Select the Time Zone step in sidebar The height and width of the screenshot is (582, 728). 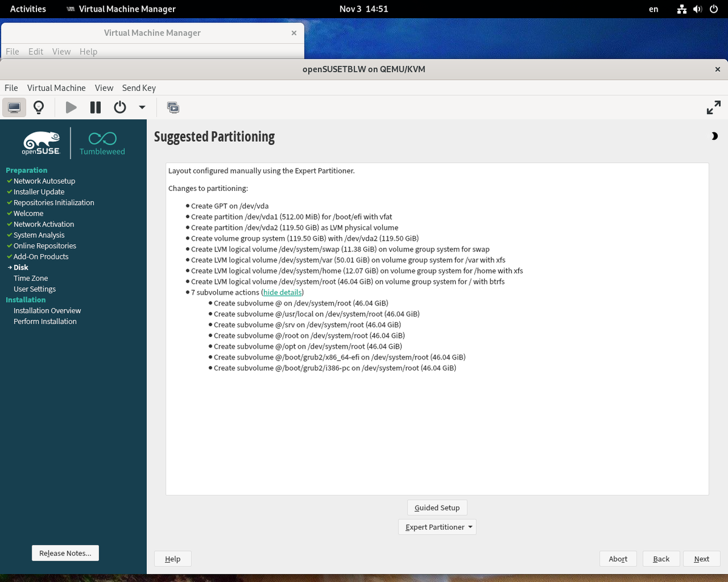coord(30,278)
